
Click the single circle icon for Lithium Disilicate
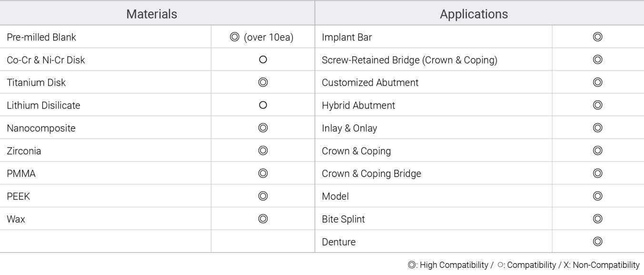click(x=262, y=106)
